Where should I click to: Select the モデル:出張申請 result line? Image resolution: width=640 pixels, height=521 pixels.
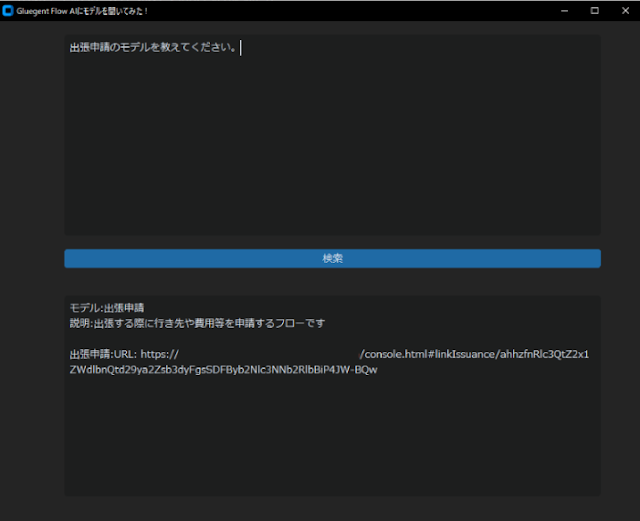click(x=107, y=308)
